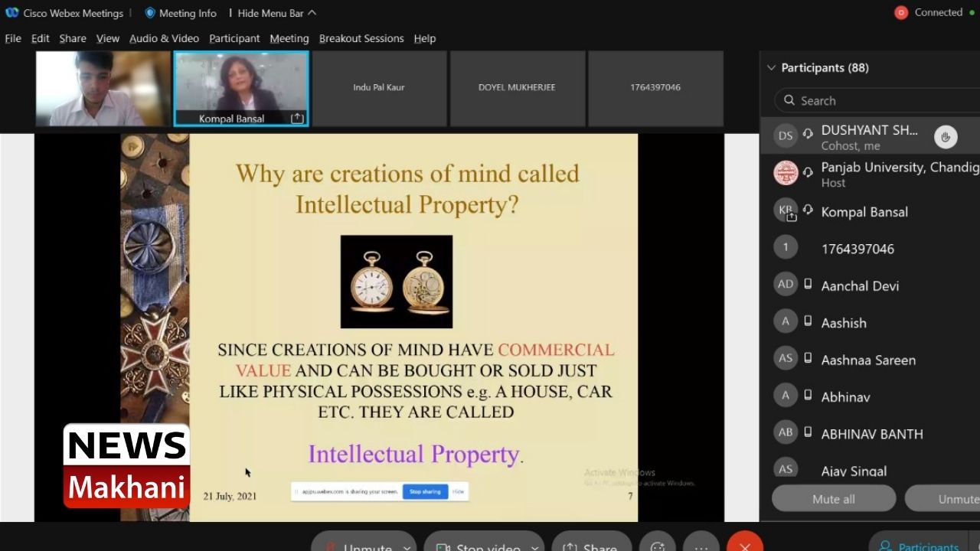
Task: Open audio options arrow beside Unmute
Action: click(407, 545)
